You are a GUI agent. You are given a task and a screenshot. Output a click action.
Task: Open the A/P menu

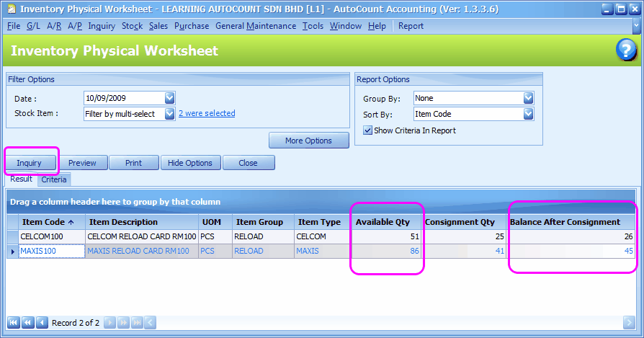click(x=75, y=26)
